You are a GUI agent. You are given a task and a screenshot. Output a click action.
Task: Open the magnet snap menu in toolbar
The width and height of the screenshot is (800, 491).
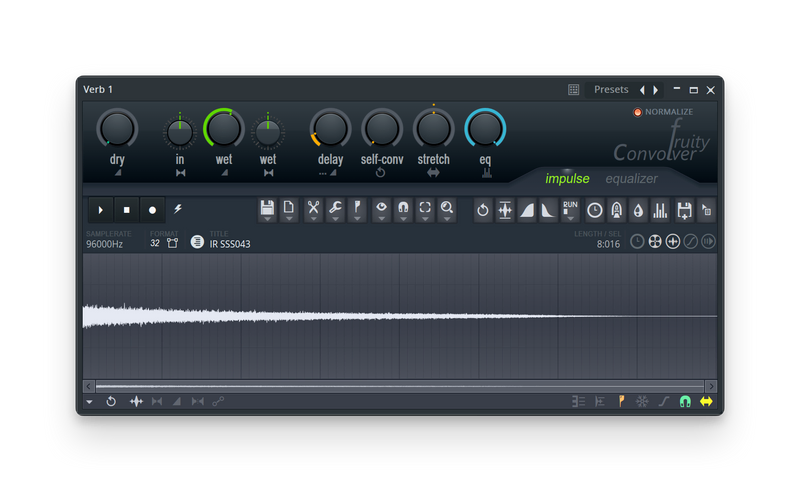click(403, 210)
